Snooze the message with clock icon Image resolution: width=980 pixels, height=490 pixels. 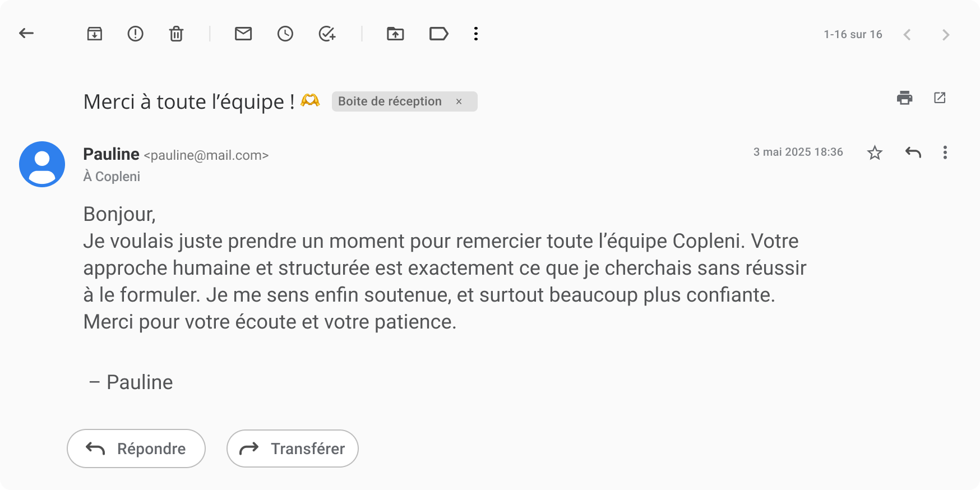tap(285, 34)
